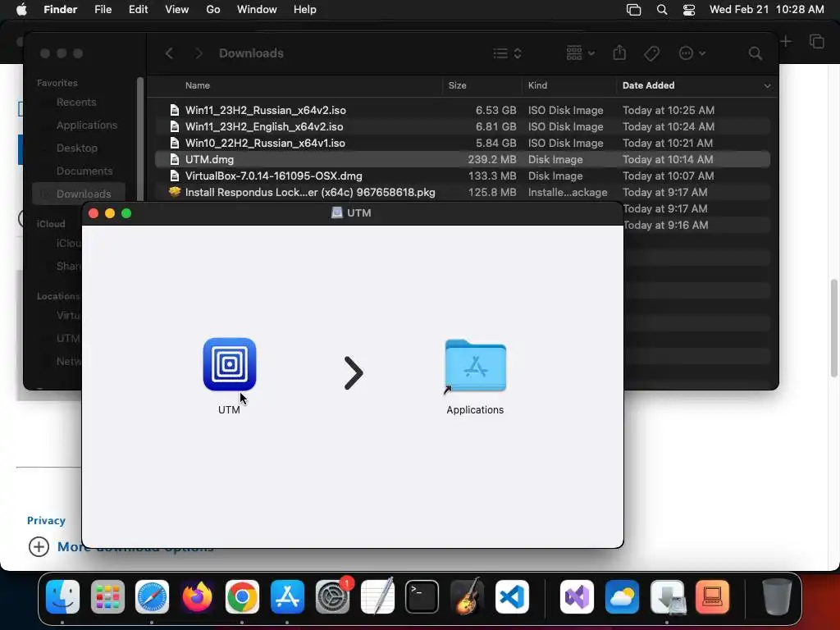Open Visual Studio purple icon in Dock
Screen dimensions: 840x630
pyautogui.click(x=577, y=597)
